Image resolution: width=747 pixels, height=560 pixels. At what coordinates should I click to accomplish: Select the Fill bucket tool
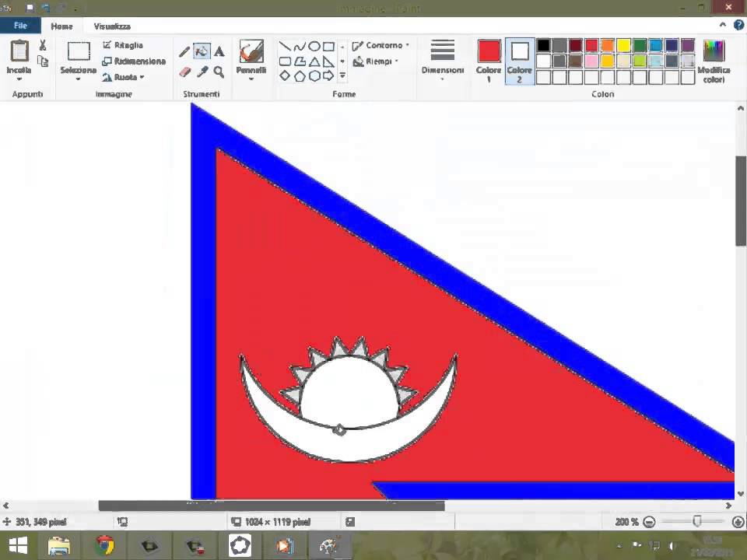tap(202, 51)
